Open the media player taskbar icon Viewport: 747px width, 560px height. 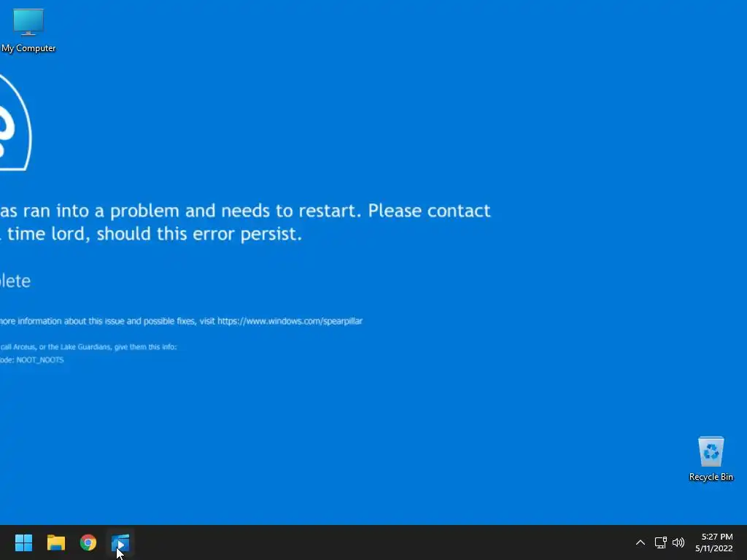(120, 542)
